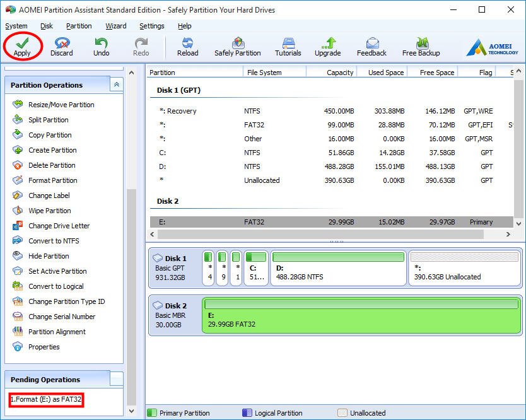Click the 390.63GB Unallocated block on Disk 1
The height and width of the screenshot is (420, 526).
[x=465, y=268]
